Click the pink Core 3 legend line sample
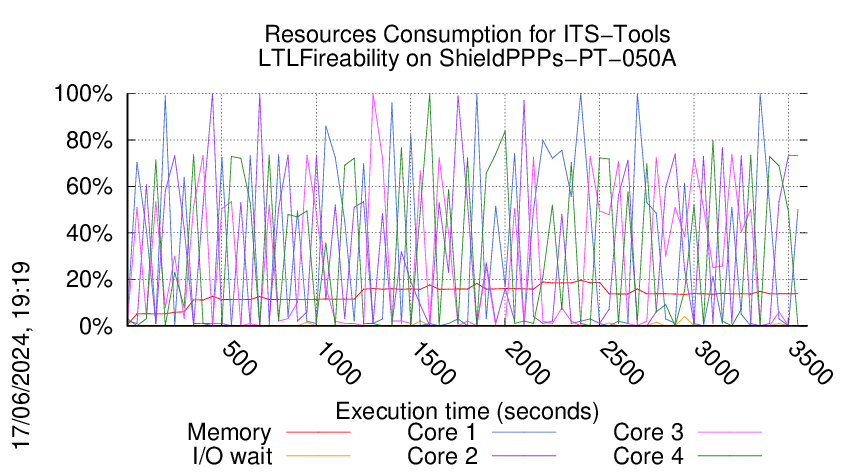The width and height of the screenshot is (850, 475). click(730, 432)
